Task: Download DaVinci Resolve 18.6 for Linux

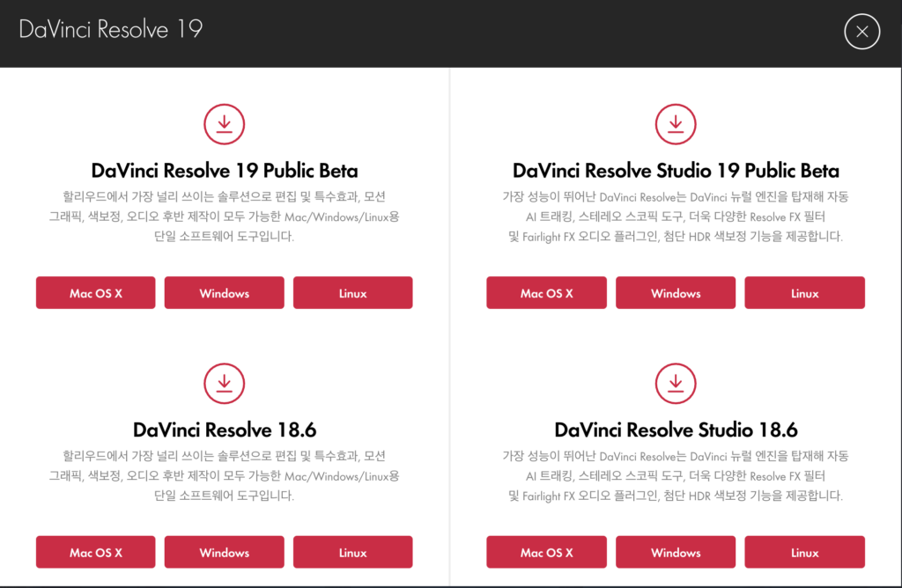Action: point(352,553)
